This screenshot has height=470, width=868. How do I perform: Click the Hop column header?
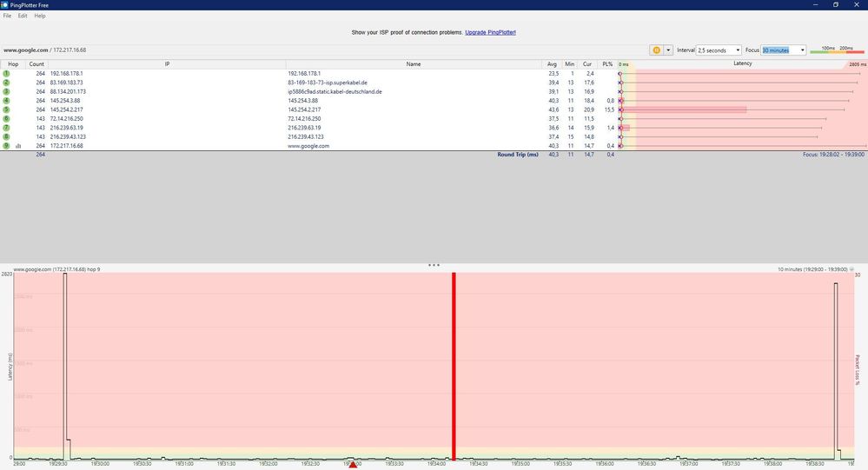pos(13,64)
